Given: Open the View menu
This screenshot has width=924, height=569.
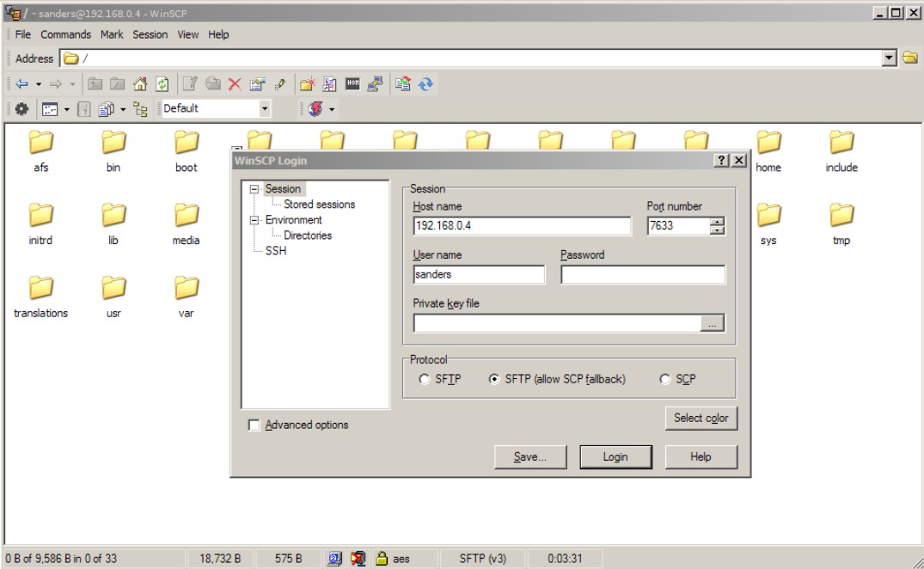Looking at the screenshot, I should point(188,34).
